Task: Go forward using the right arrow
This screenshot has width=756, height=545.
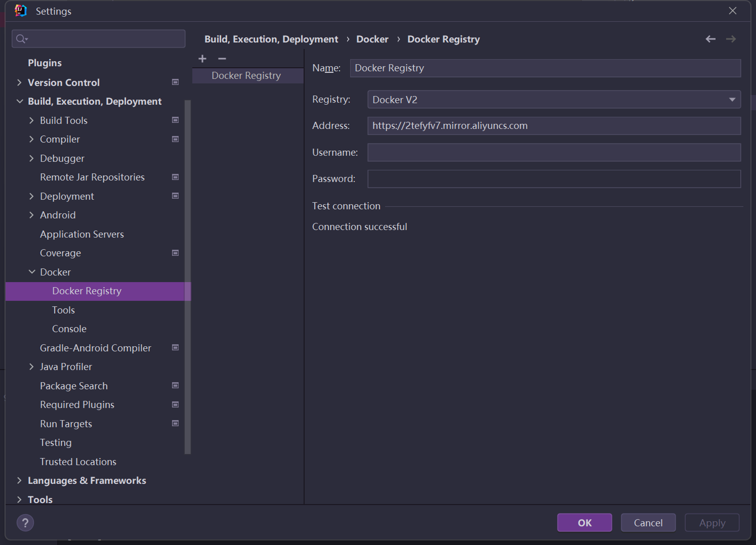Action: [x=731, y=39]
